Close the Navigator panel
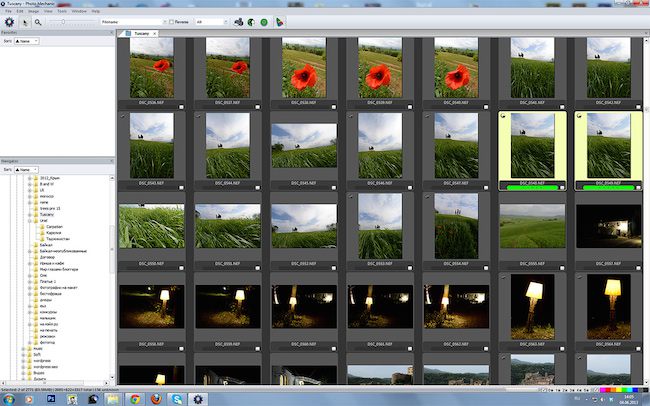 112,161
